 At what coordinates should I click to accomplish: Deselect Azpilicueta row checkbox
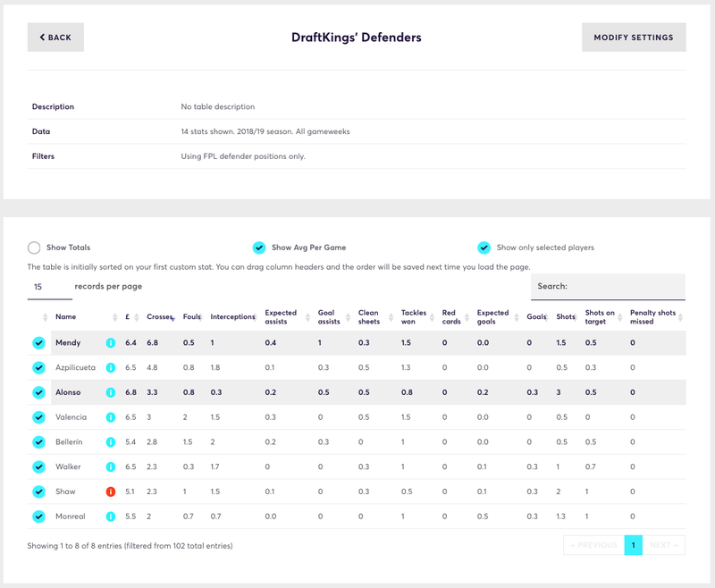click(38, 367)
